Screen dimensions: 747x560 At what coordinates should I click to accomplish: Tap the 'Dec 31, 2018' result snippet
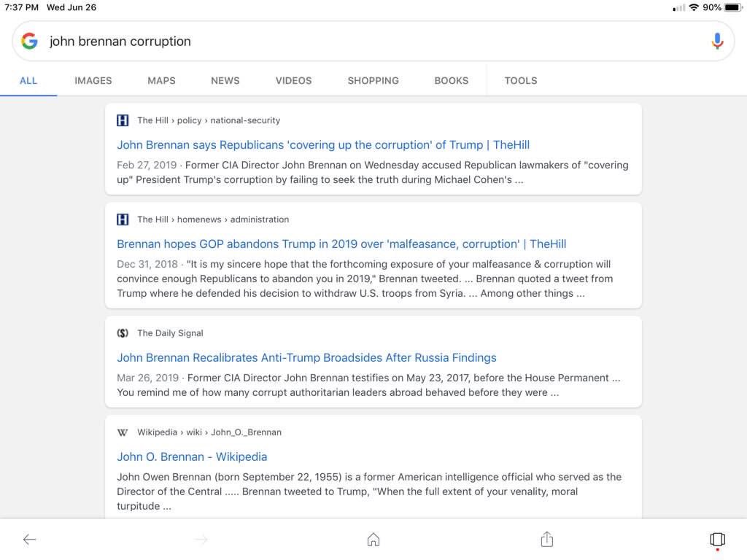365,279
